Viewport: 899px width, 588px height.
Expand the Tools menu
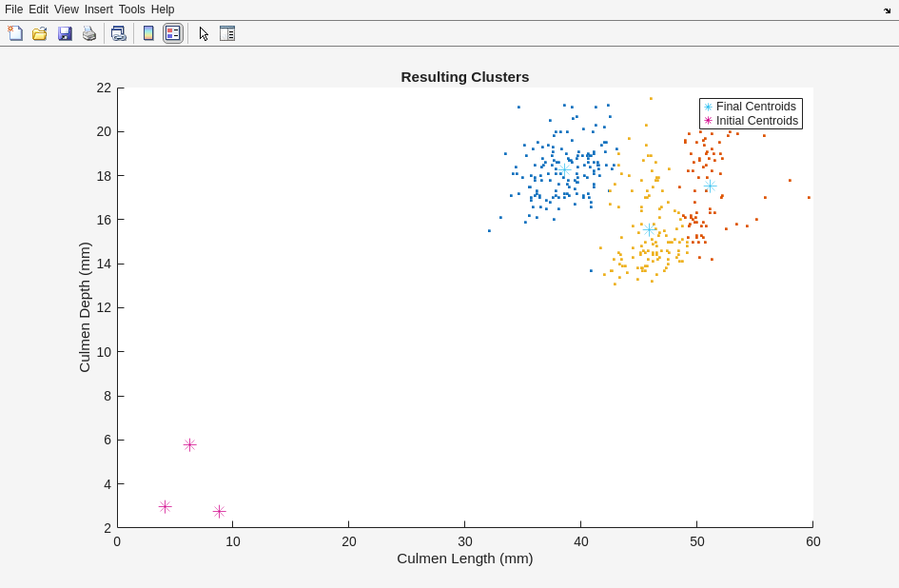pyautogui.click(x=131, y=10)
